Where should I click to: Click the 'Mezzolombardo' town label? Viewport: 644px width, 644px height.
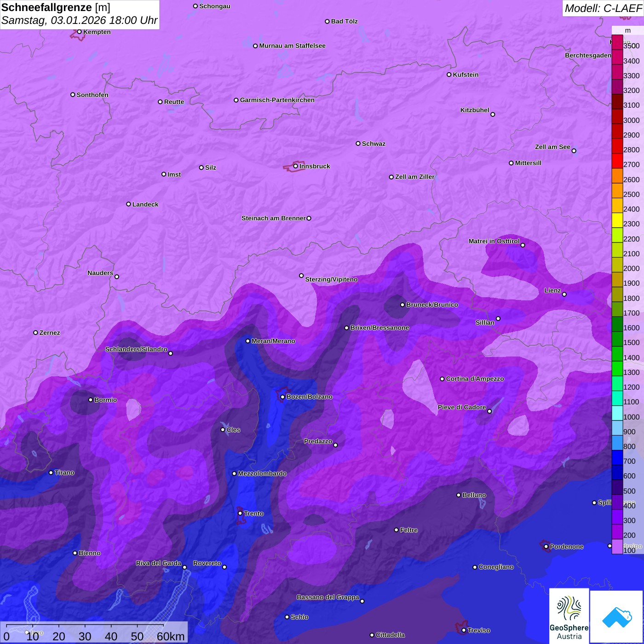click(x=263, y=473)
